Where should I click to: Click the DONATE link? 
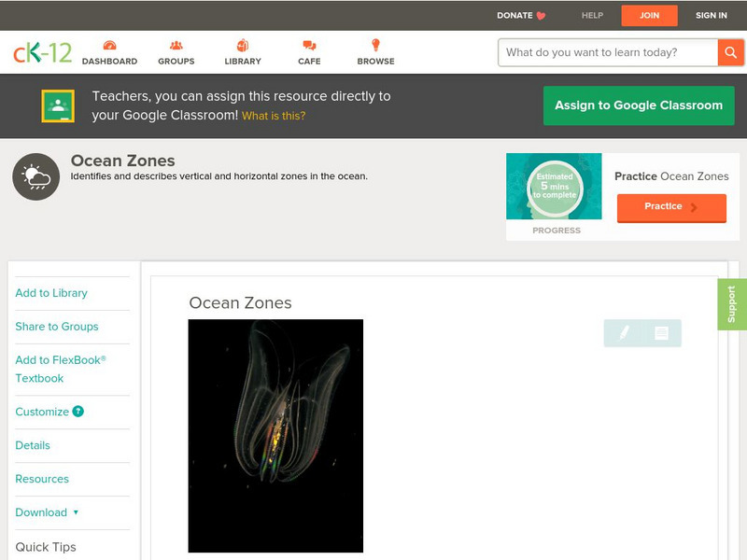pos(514,16)
